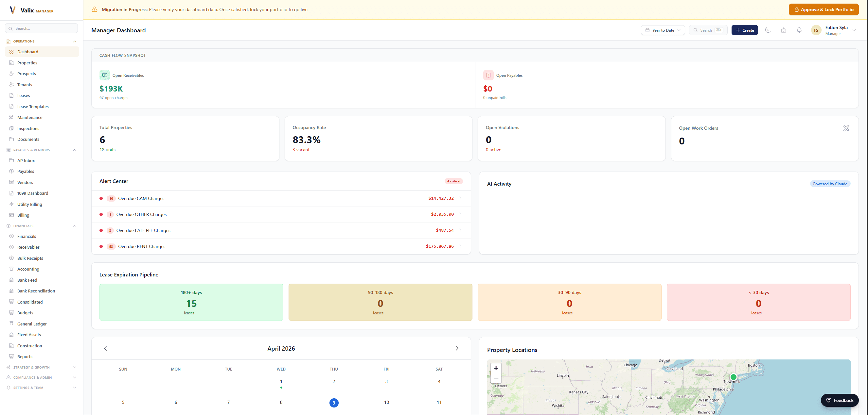Image resolution: width=868 pixels, height=415 pixels.
Task: Open the Maintenance section
Action: [30, 117]
